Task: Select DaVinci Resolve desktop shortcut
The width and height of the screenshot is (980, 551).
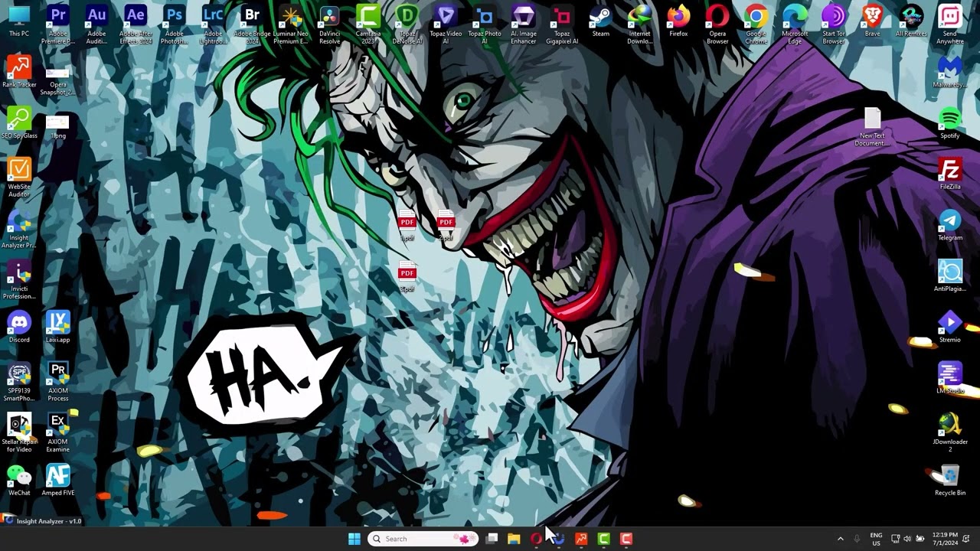Action: (329, 25)
